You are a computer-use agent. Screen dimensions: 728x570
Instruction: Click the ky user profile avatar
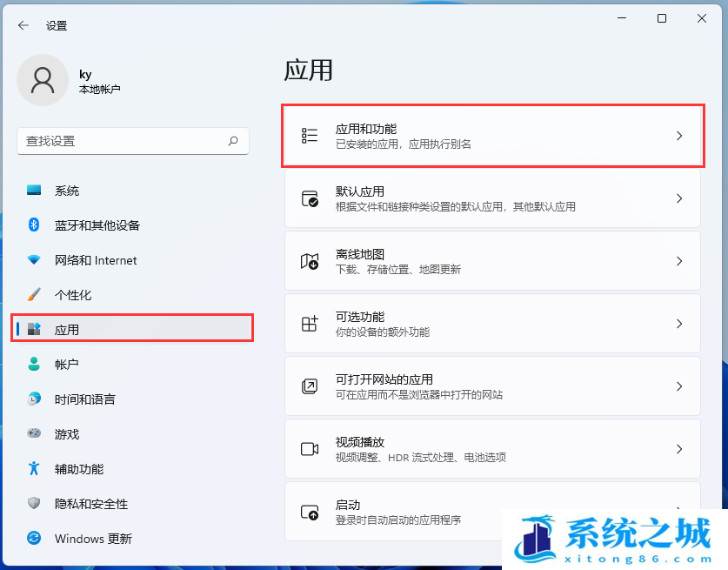[42, 80]
